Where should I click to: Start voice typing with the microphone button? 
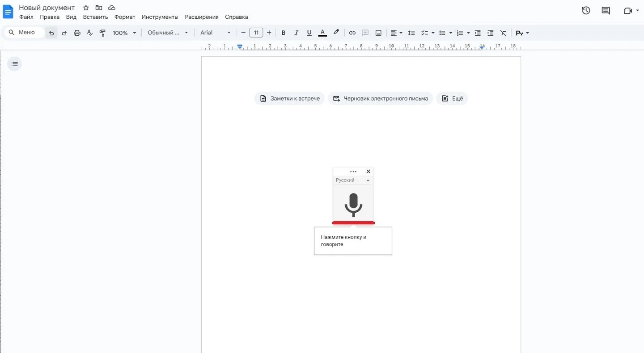pos(353,204)
